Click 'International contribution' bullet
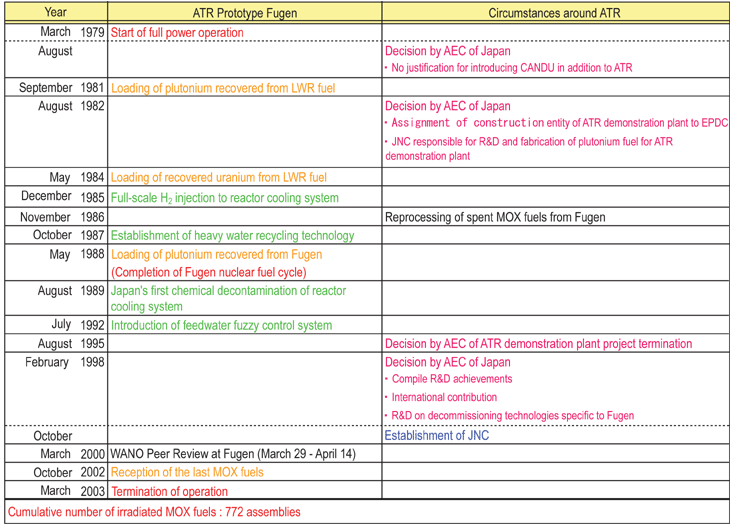730x524 pixels. click(441, 397)
